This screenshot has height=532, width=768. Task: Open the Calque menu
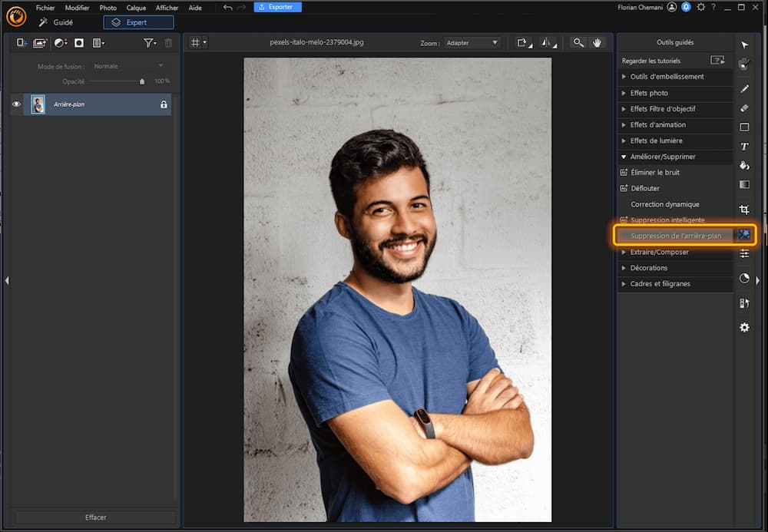tap(136, 8)
